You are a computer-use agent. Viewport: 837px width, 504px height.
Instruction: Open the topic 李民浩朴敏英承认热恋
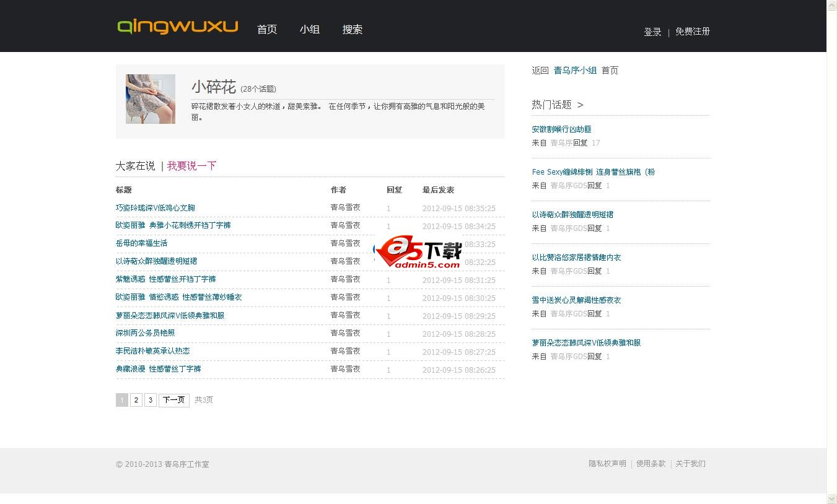click(152, 351)
